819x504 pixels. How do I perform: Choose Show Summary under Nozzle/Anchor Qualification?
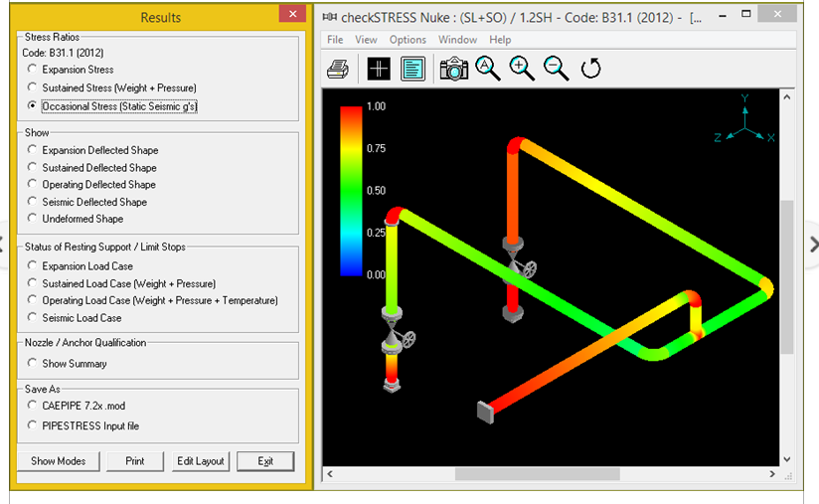pyautogui.click(x=34, y=364)
